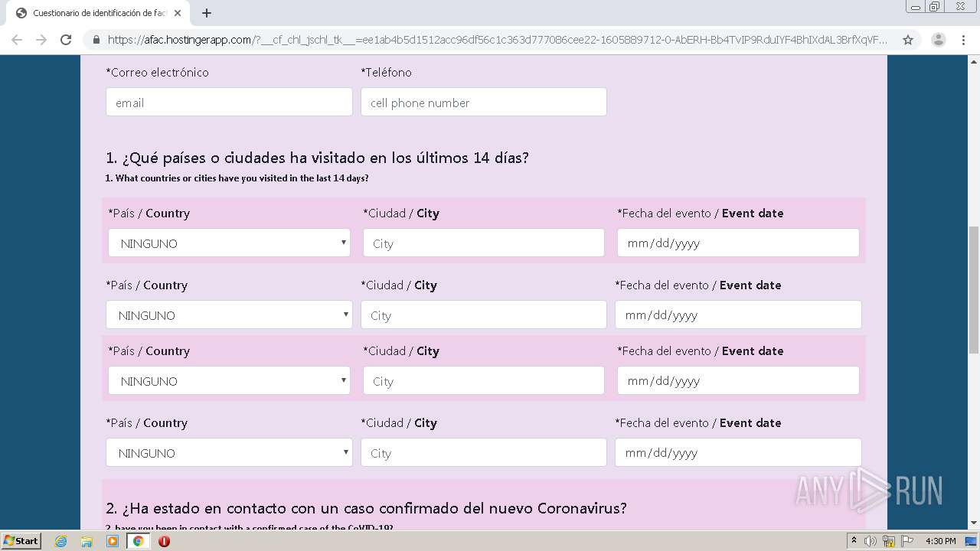Open the Chrome three-dot menu
Viewport: 980px width, 551px height.
tap(964, 40)
